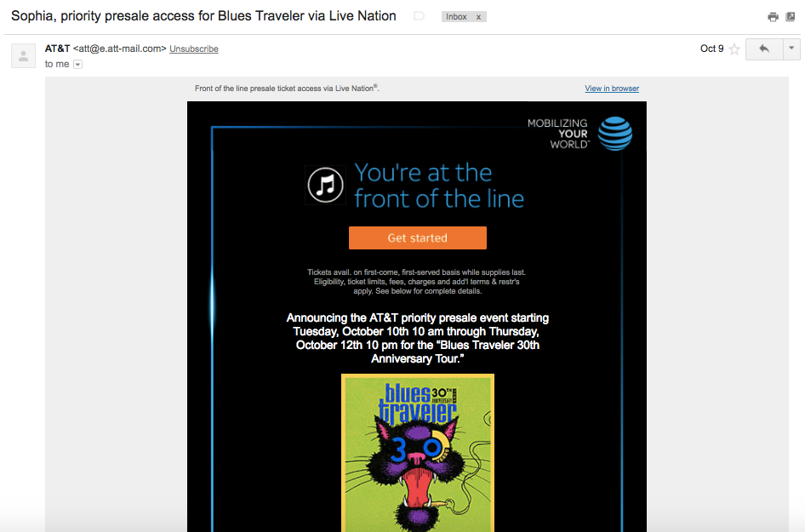This screenshot has height=532, width=805.
Task: Click the Inbox label tag
Action: click(x=456, y=17)
